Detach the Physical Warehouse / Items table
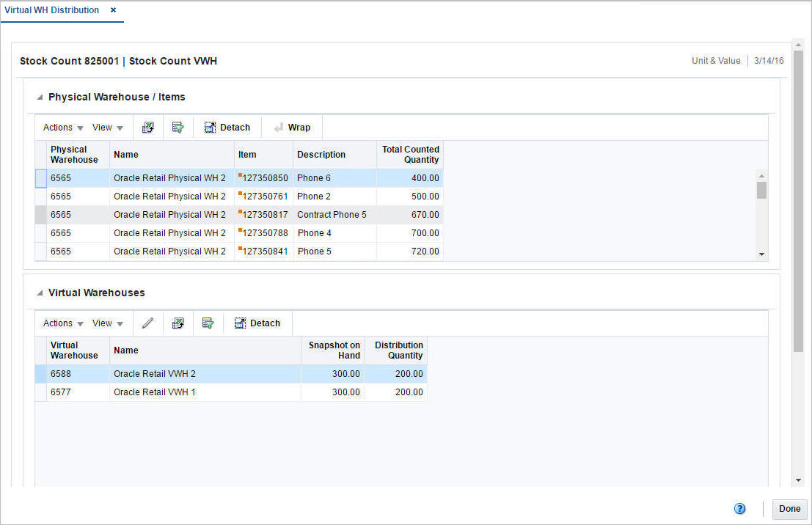Viewport: 812px width, 525px height. point(227,127)
